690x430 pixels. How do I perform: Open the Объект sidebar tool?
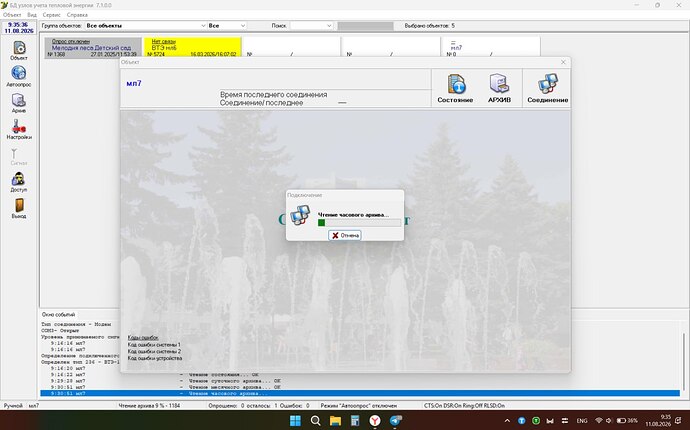click(x=18, y=51)
